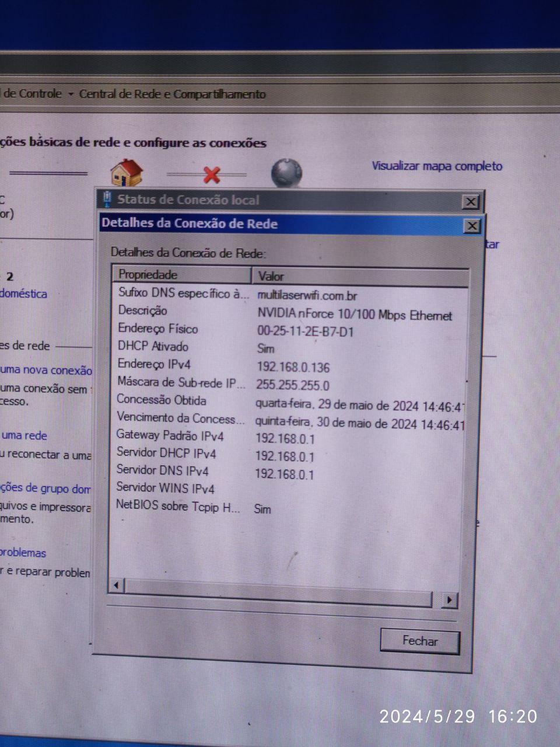Click the red X connection error icon
Image resolution: width=560 pixels, height=747 pixels.
[212, 174]
